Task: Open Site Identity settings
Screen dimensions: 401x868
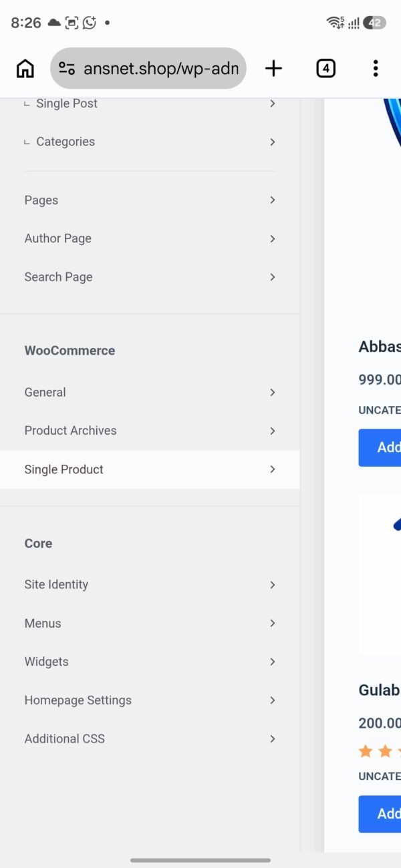Action: click(150, 585)
